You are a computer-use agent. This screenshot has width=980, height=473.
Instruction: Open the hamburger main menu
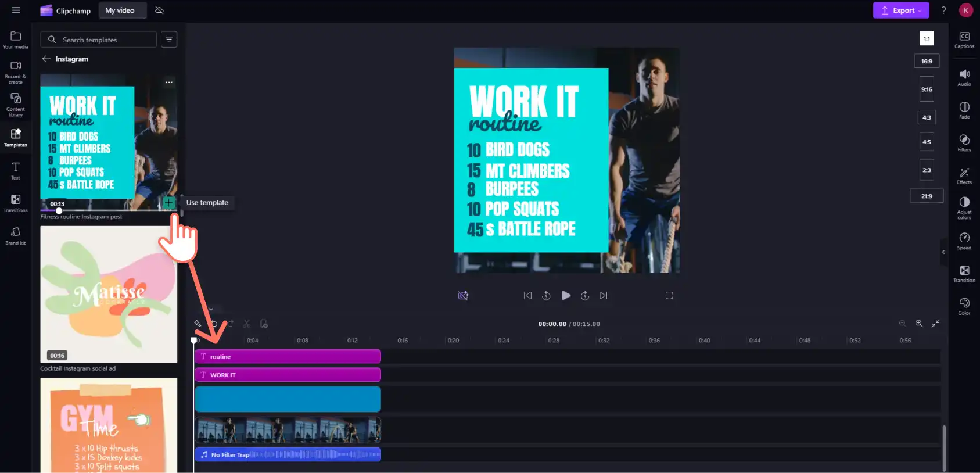(16, 10)
